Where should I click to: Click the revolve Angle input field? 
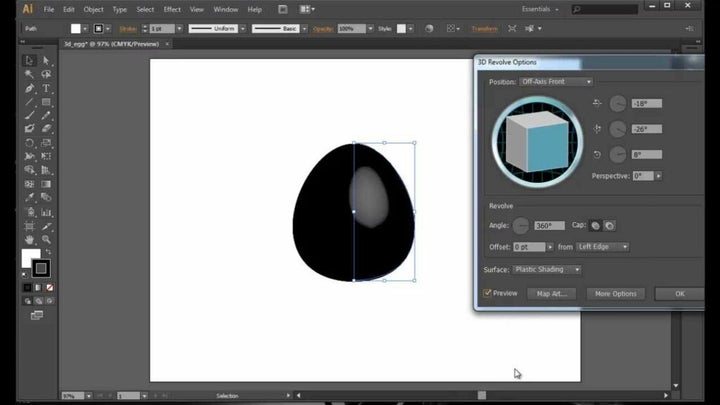coord(549,226)
